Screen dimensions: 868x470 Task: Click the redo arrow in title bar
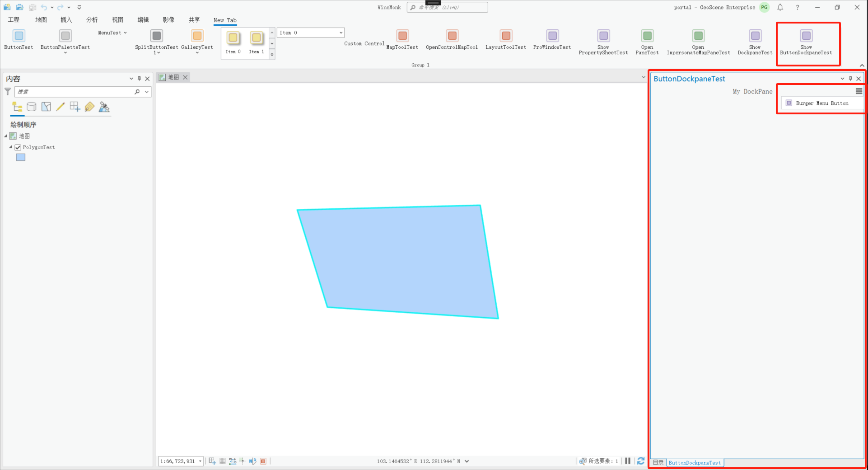pyautogui.click(x=60, y=7)
